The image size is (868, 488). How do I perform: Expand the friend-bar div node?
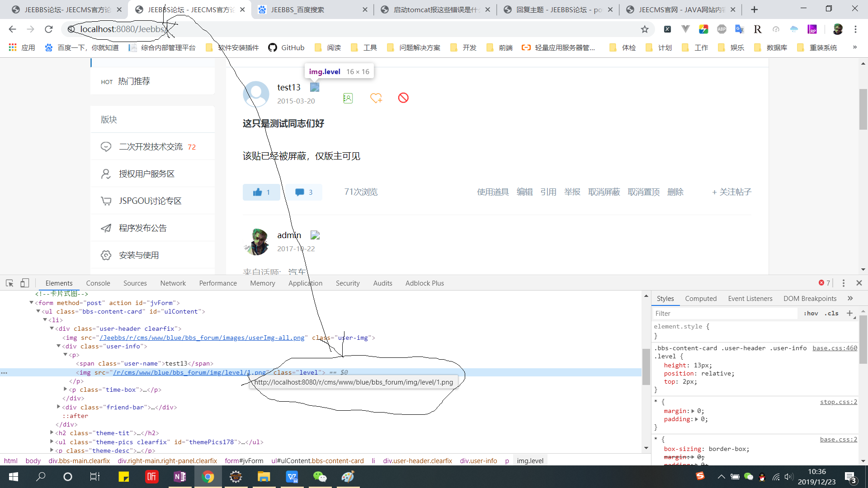pyautogui.click(x=59, y=407)
